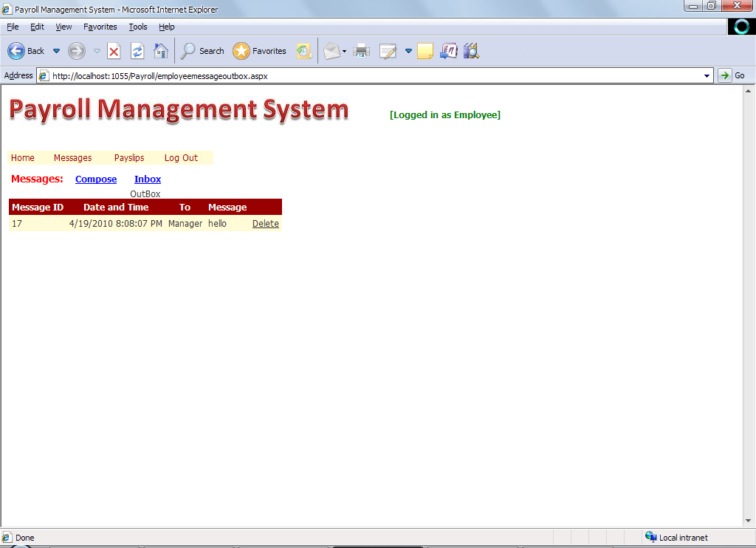Click the Stop loading icon
The width and height of the screenshot is (756, 548).
click(x=114, y=51)
